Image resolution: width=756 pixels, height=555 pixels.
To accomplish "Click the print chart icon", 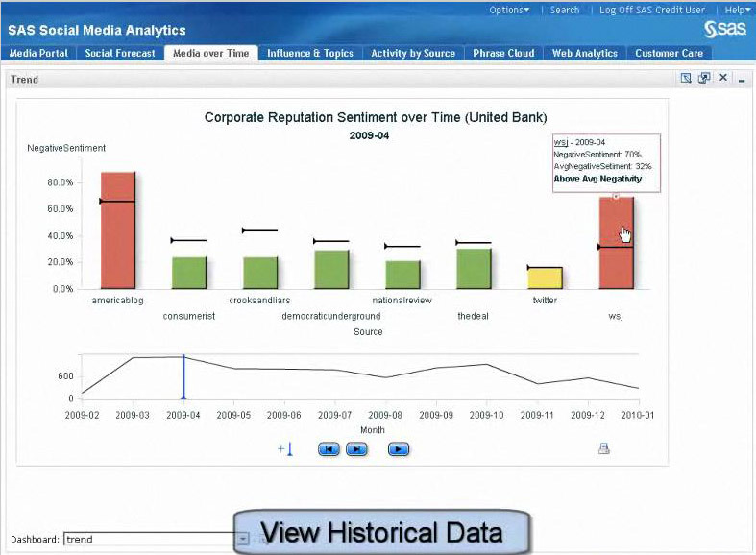I will coord(603,449).
